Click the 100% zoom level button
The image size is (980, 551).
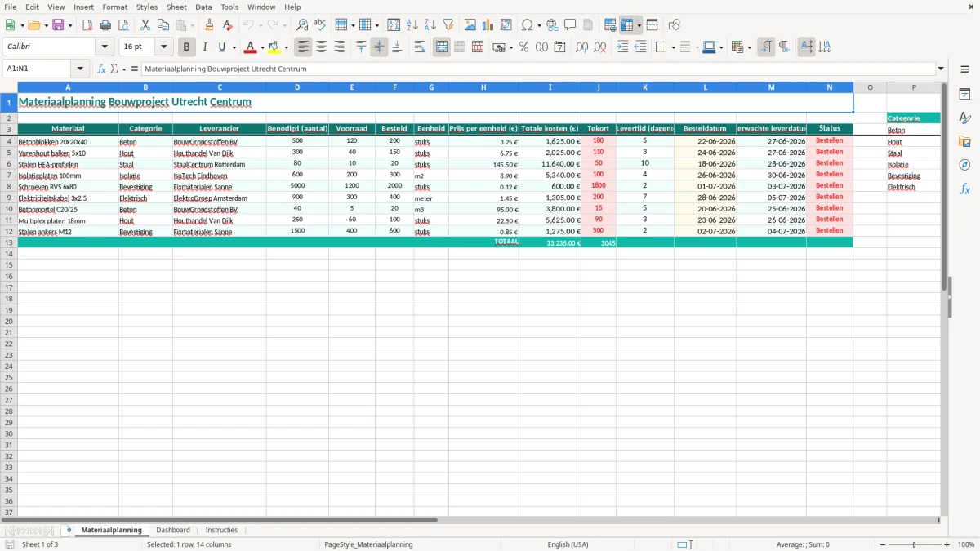(966, 544)
